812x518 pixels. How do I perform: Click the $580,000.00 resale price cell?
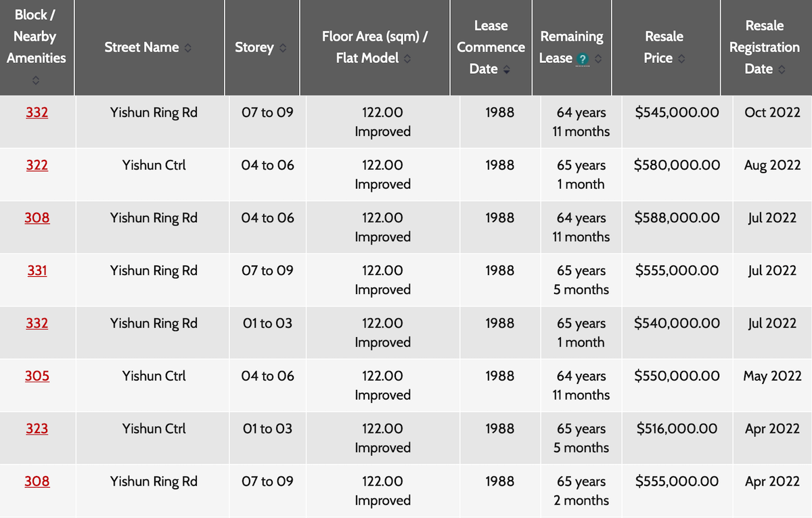(677, 165)
